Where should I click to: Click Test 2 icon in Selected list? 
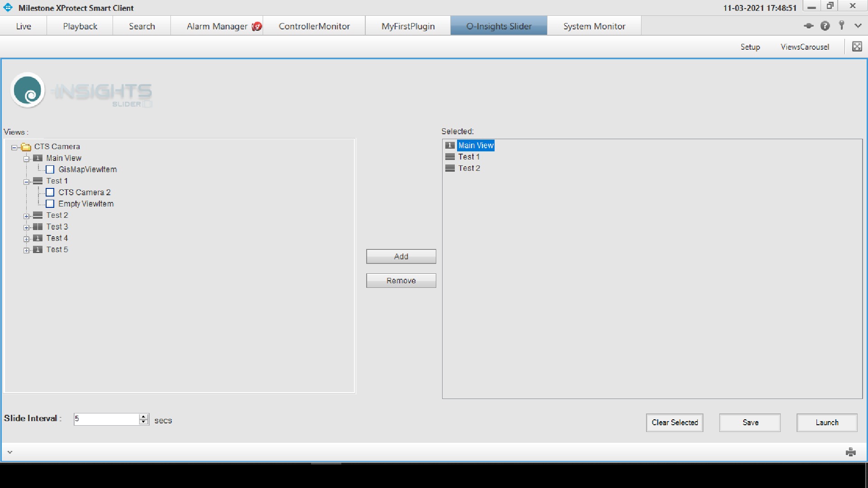click(x=450, y=168)
